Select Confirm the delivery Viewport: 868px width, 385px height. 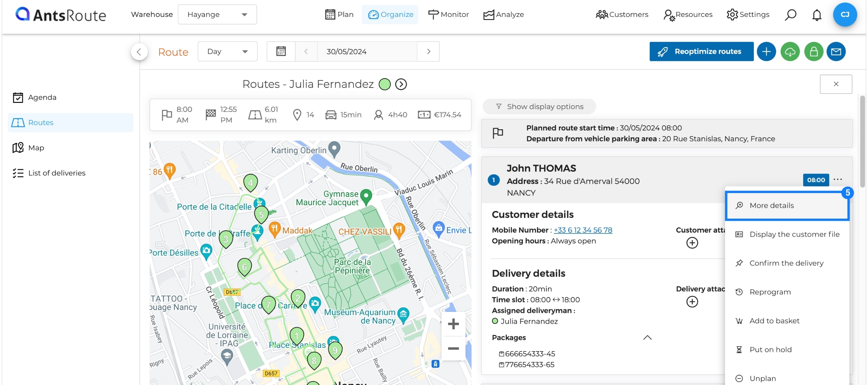(787, 263)
